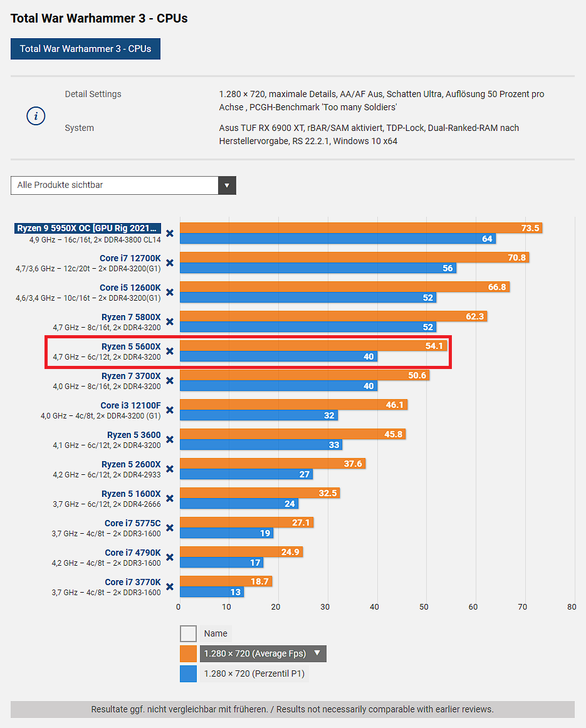Remove Ryzen 9 5950X OC row with X

(x=170, y=234)
